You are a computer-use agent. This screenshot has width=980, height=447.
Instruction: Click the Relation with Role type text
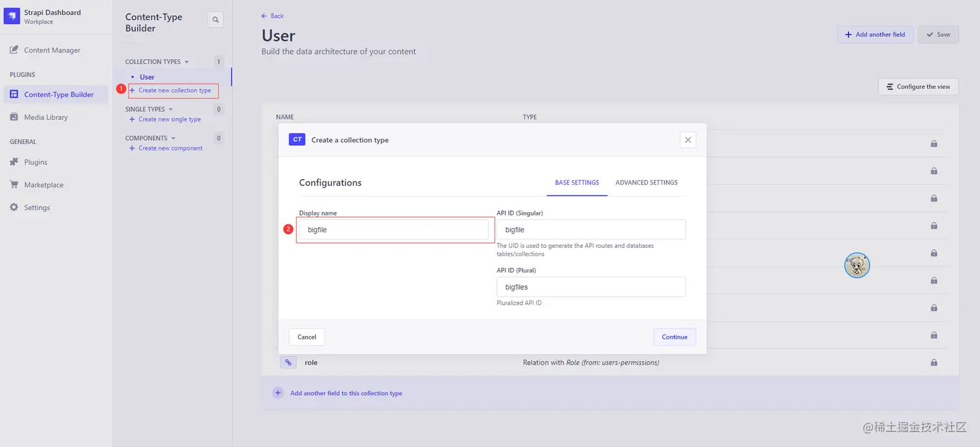(591, 363)
